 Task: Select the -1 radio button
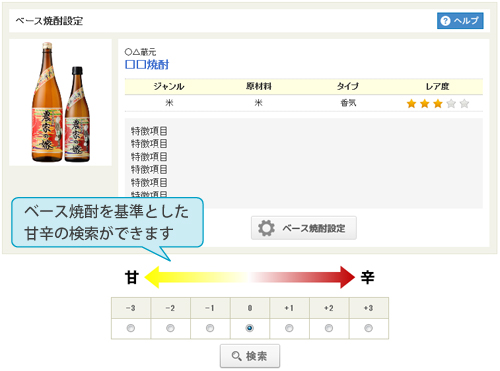(x=210, y=328)
